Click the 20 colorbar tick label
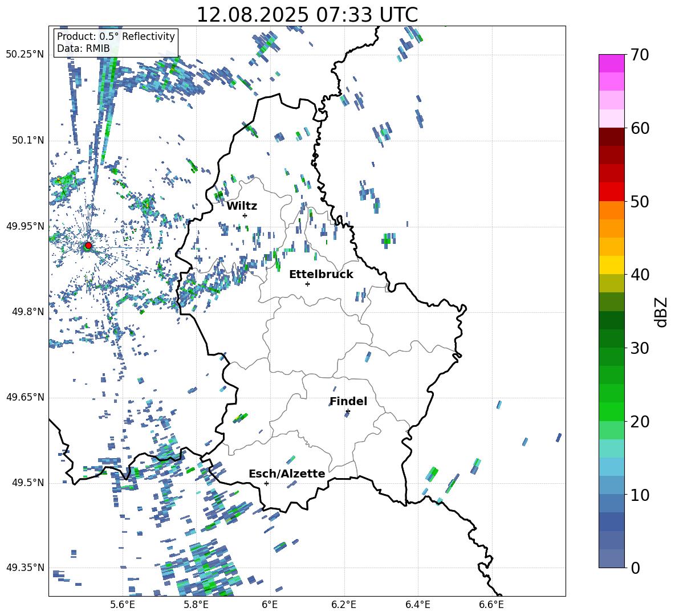The width and height of the screenshot is (675, 616). tap(640, 422)
